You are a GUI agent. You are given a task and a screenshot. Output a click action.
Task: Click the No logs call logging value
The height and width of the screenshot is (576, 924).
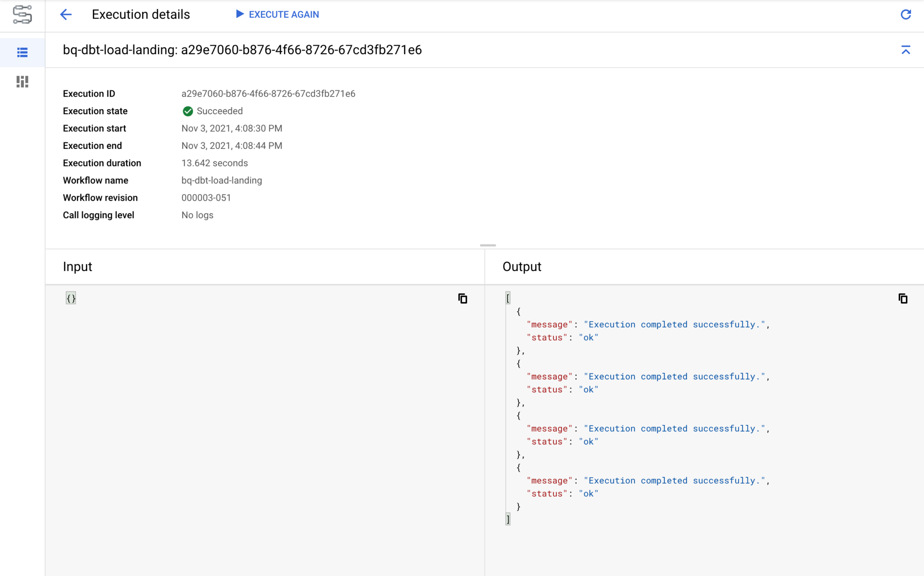(x=197, y=215)
